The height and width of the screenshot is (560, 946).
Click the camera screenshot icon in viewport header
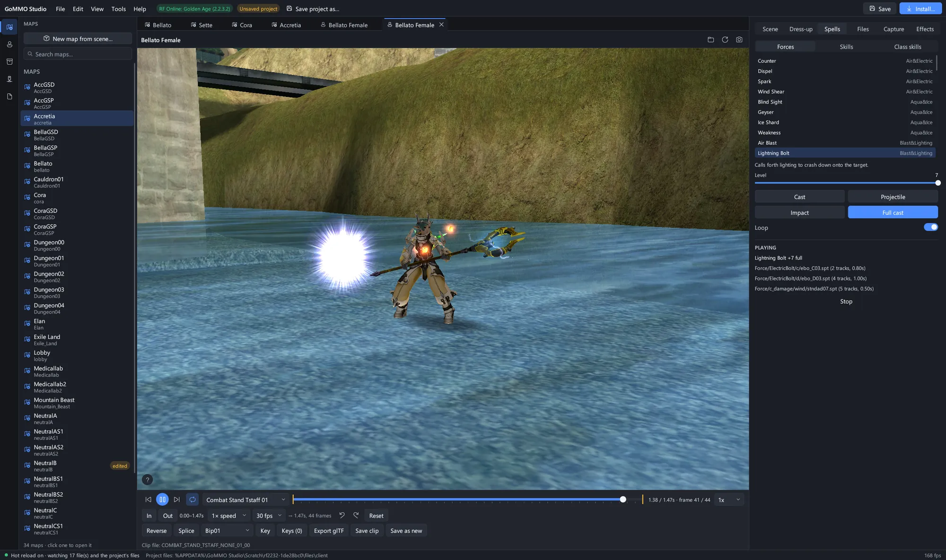tap(739, 40)
